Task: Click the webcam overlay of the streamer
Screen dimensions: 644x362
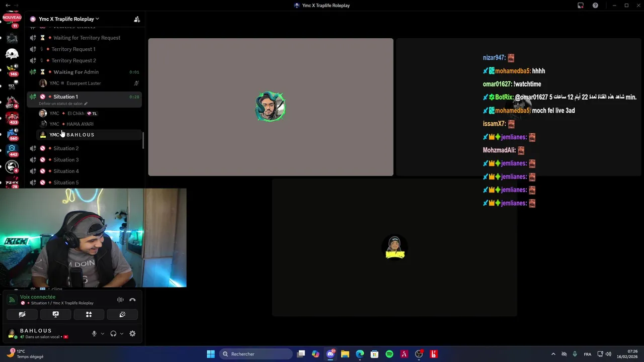Action: click(x=93, y=238)
